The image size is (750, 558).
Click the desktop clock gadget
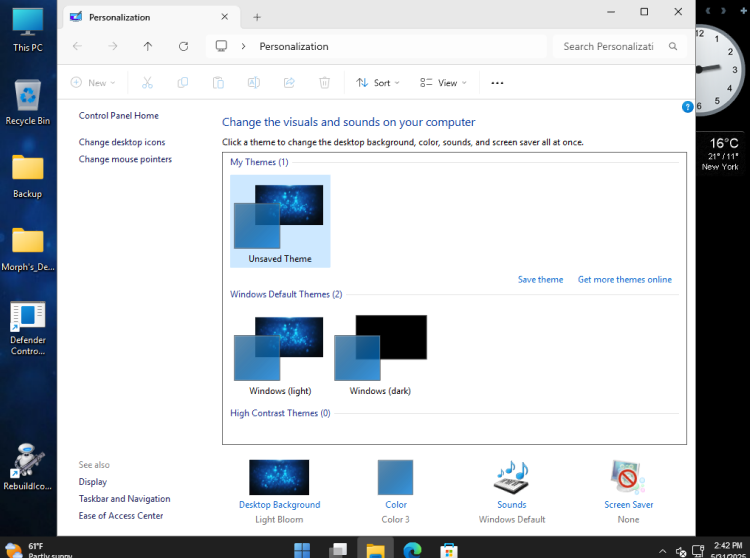719,70
